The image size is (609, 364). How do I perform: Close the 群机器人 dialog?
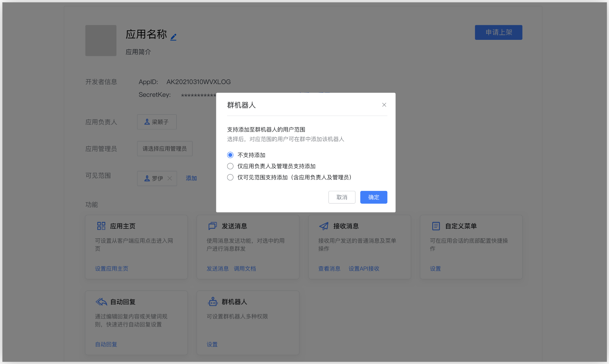384,105
